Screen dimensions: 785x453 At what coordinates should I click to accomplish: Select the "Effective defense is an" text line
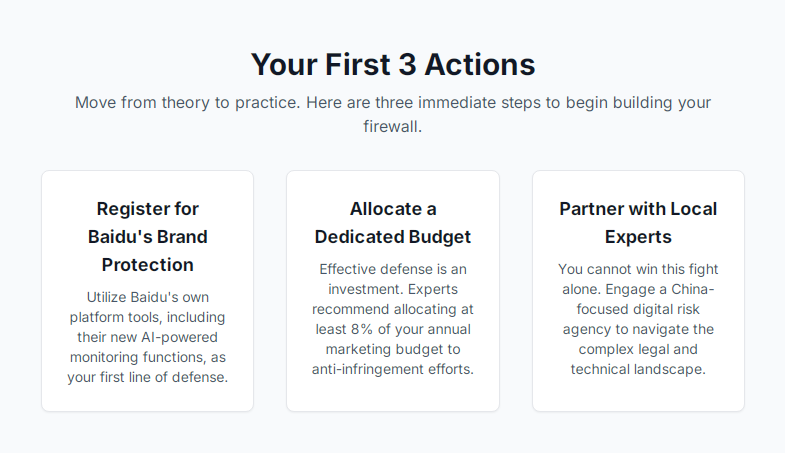393,269
